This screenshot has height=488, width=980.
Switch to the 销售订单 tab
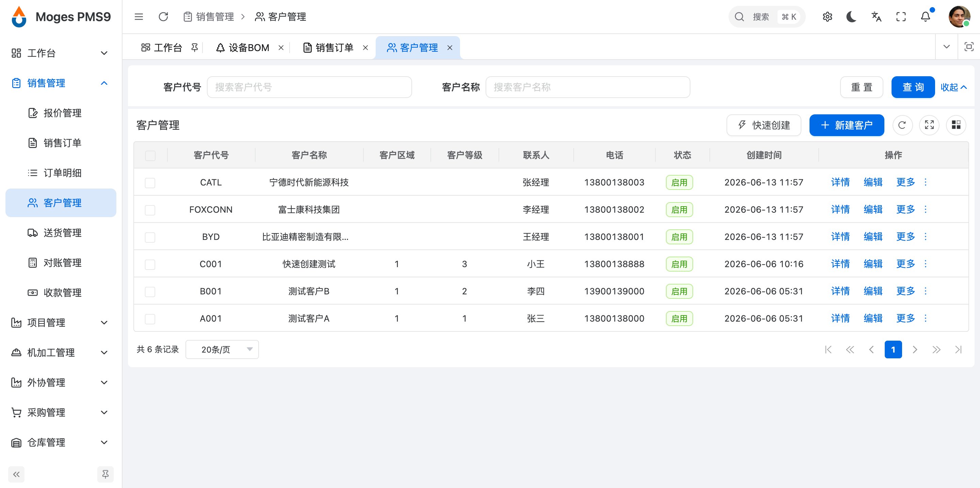pyautogui.click(x=334, y=48)
